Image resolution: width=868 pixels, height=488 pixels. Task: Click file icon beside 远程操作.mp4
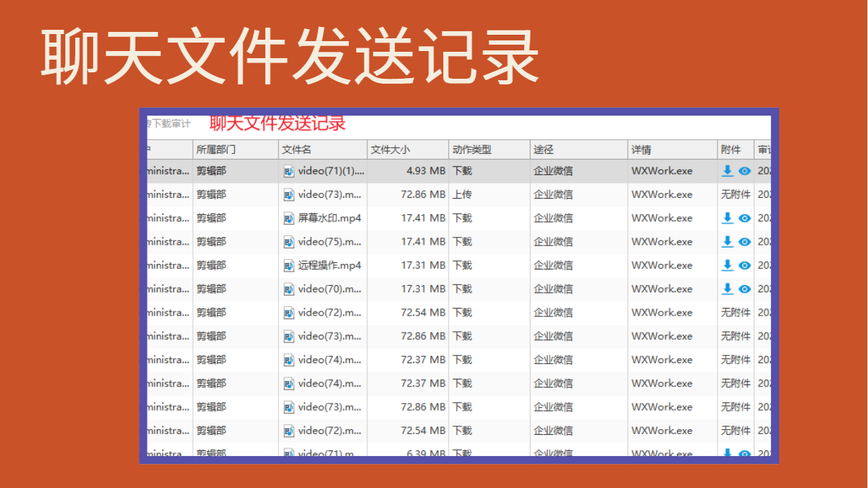(x=289, y=265)
